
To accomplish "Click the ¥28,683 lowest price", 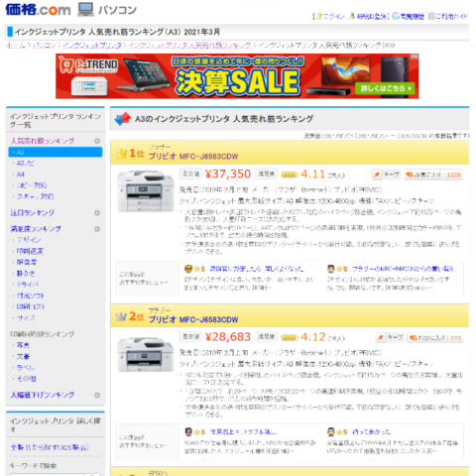I will point(228,337).
